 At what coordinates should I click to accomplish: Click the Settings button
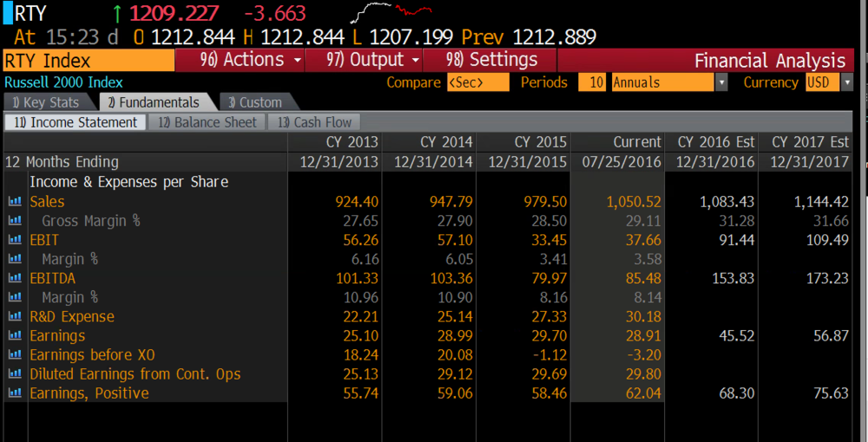[490, 60]
